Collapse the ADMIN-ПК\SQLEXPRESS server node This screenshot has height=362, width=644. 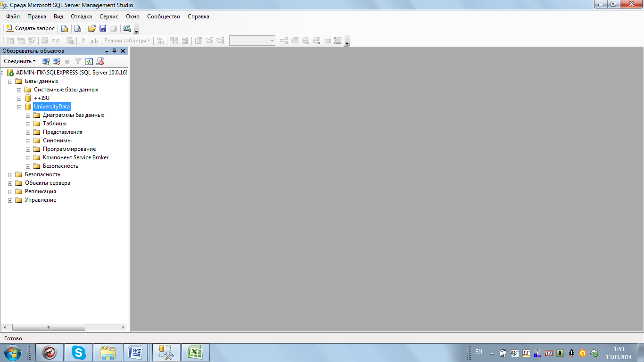point(2,73)
